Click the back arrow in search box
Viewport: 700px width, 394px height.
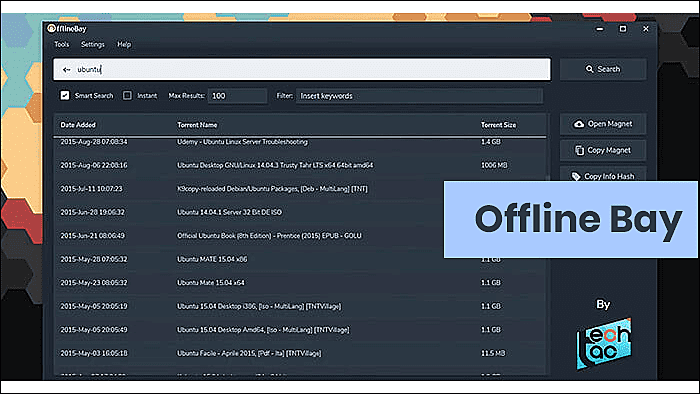tap(67, 70)
